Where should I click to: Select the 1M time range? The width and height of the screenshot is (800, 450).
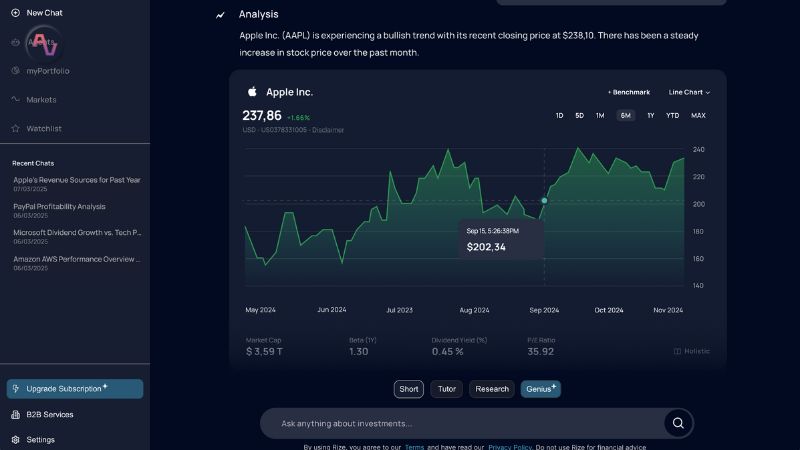tap(600, 116)
